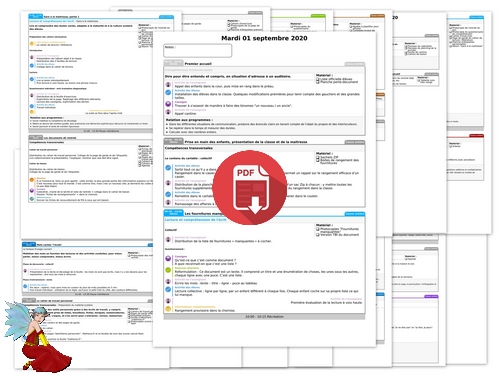
Task: Click the purple Consigne icon beside 'Trouver à s'asseoir'
Action: 168,104
